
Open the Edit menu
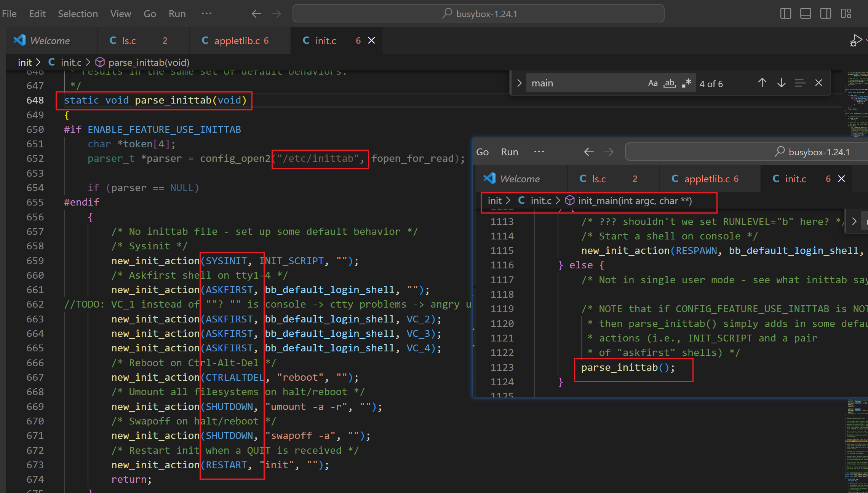(37, 14)
